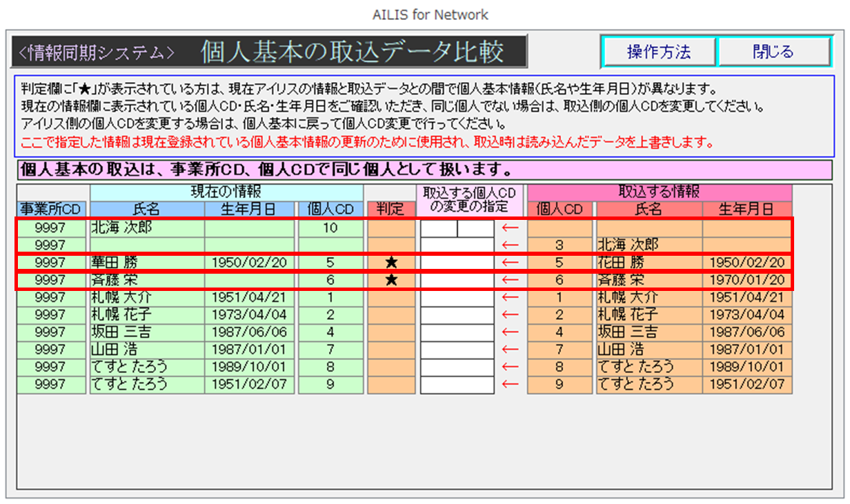Click red arrow beside import 個人CD 3
This screenshot has width=850, height=504.
coord(510,245)
